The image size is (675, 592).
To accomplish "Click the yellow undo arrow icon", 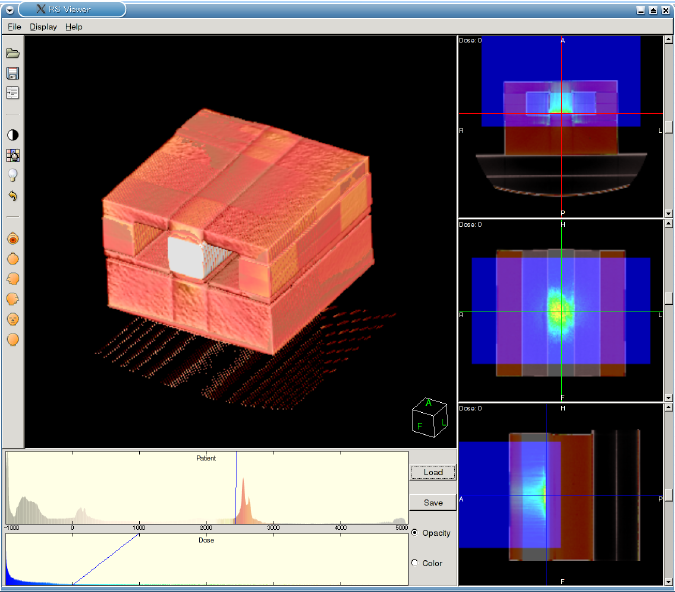I will [13, 196].
